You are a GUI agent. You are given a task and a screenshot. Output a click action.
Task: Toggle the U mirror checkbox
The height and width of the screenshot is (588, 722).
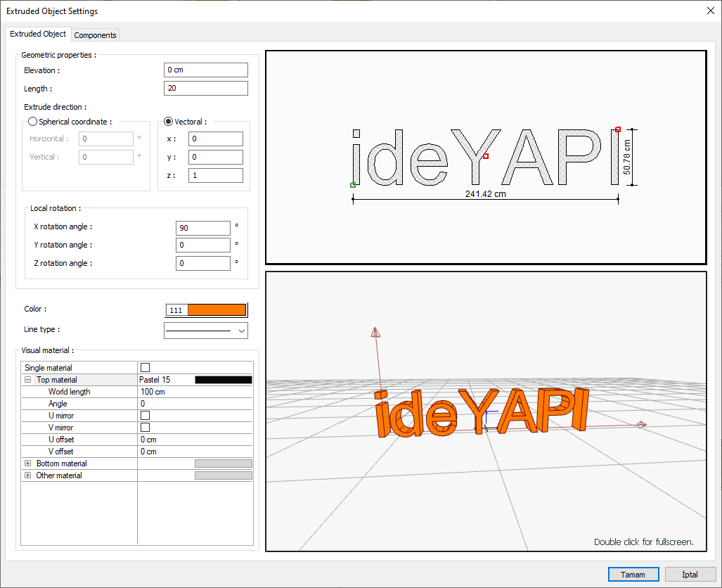pyautogui.click(x=146, y=416)
